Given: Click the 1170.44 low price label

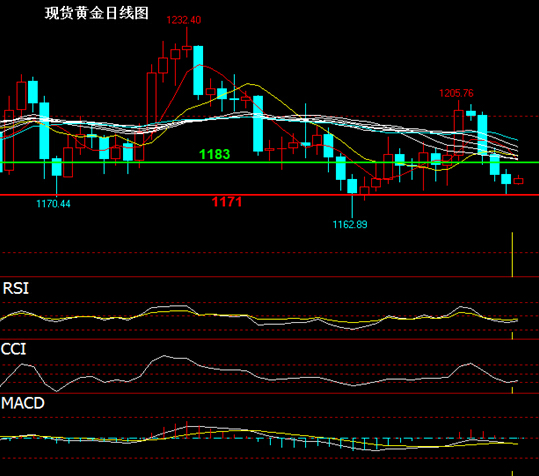Looking at the screenshot, I should [x=53, y=204].
